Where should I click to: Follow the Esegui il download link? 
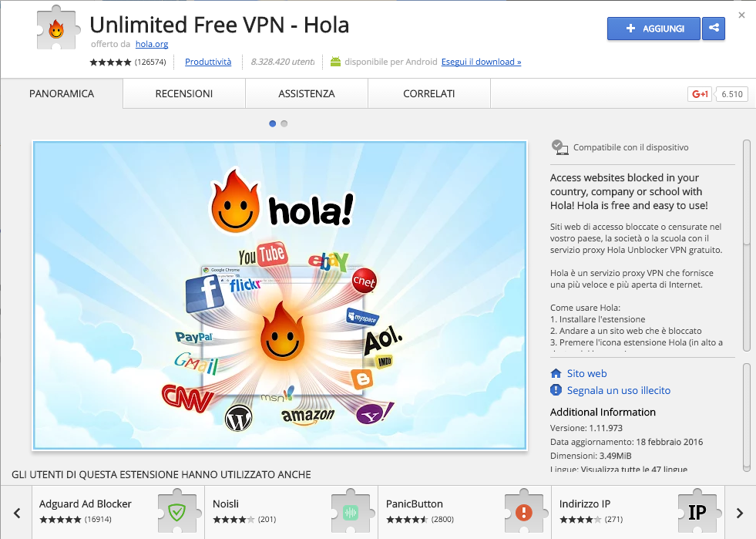pos(481,62)
